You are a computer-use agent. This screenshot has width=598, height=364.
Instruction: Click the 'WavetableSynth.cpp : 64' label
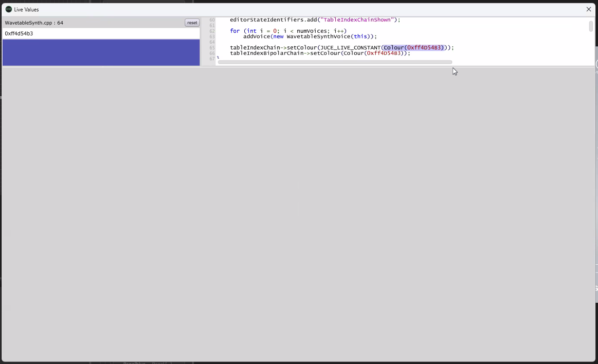pos(34,23)
